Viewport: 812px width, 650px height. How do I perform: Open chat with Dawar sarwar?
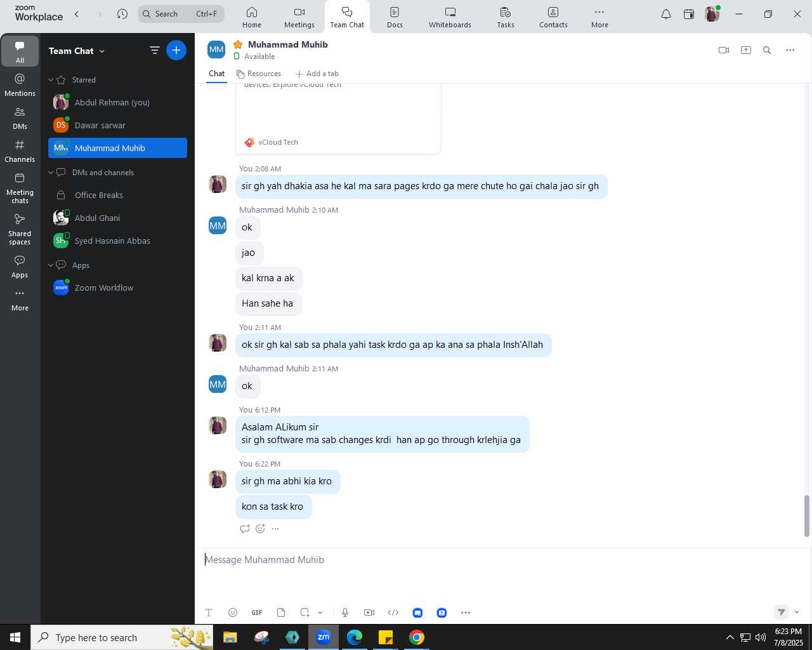click(117, 125)
